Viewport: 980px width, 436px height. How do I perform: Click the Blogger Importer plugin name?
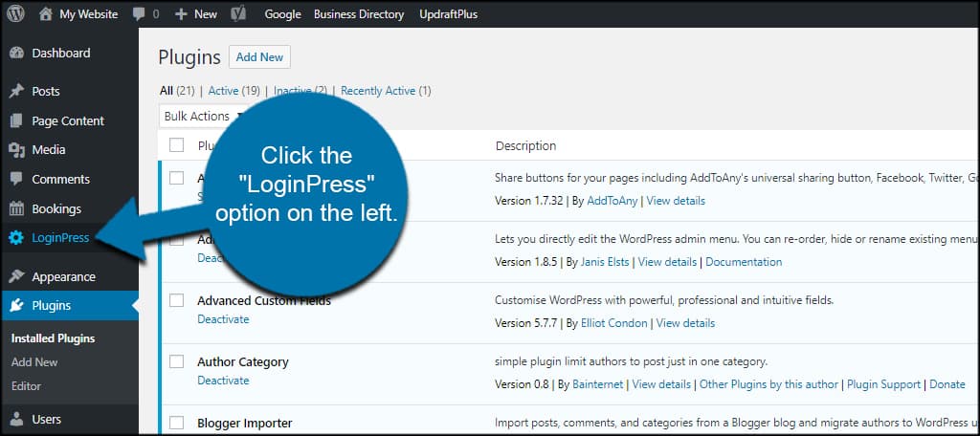click(x=245, y=424)
